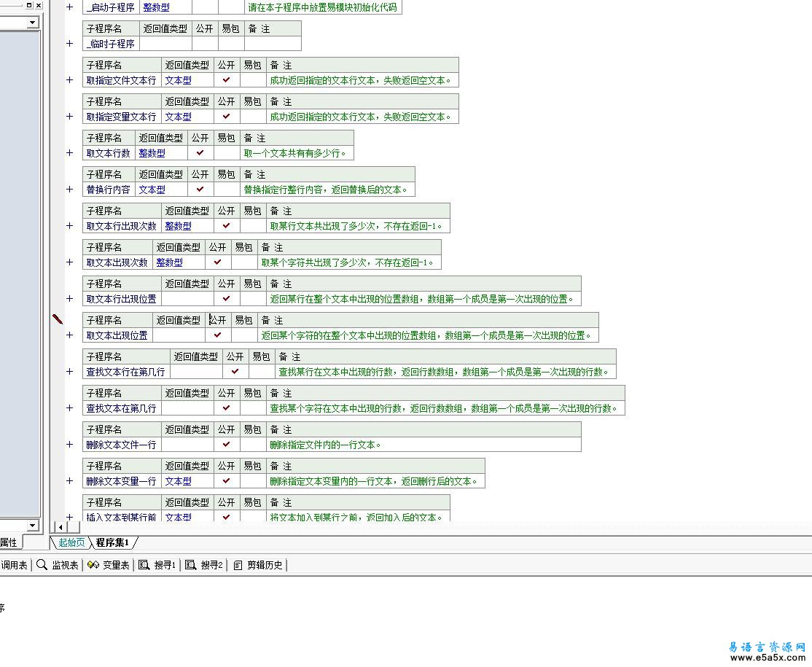Click the glasses icon of 变量表
812x667 pixels.
(93, 565)
